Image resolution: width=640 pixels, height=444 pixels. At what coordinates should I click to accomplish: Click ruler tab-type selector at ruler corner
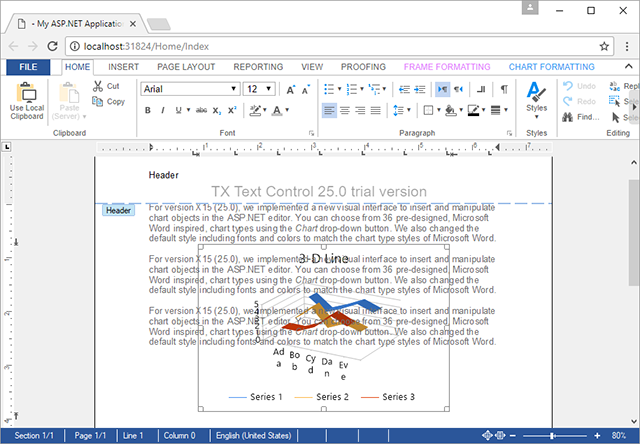pos(7,147)
